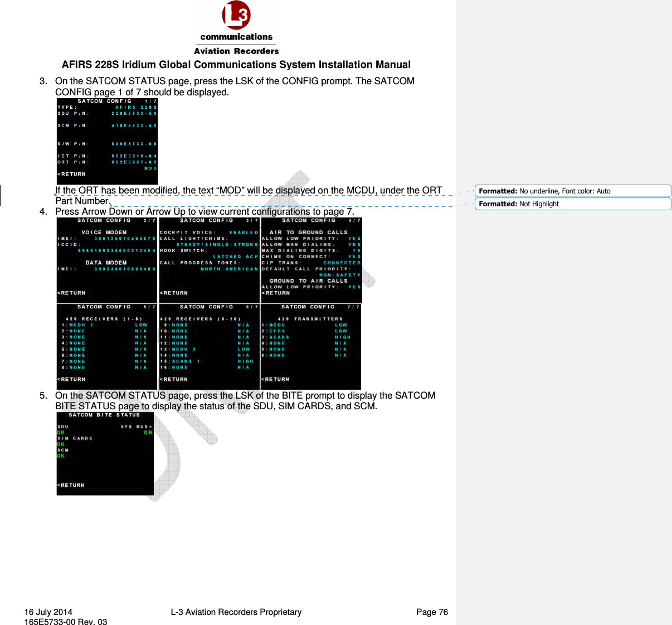
Task: Place cursor in step 5 BITE prompt paragraph
Action: click(245, 401)
